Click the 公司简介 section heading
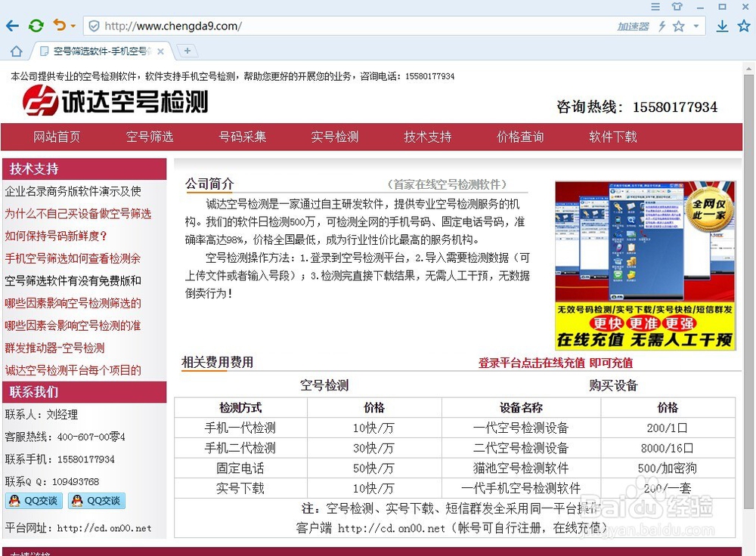This screenshot has width=756, height=556. (x=209, y=184)
